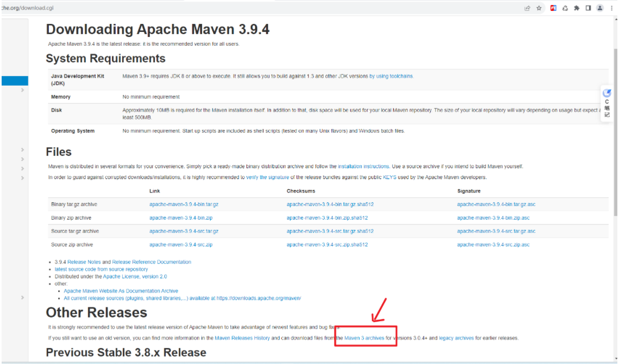Open apache-maven-3.9.4-bin.tar.gz.sha512 checksum
Image resolution: width=619 pixels, height=364 pixels.
click(330, 205)
